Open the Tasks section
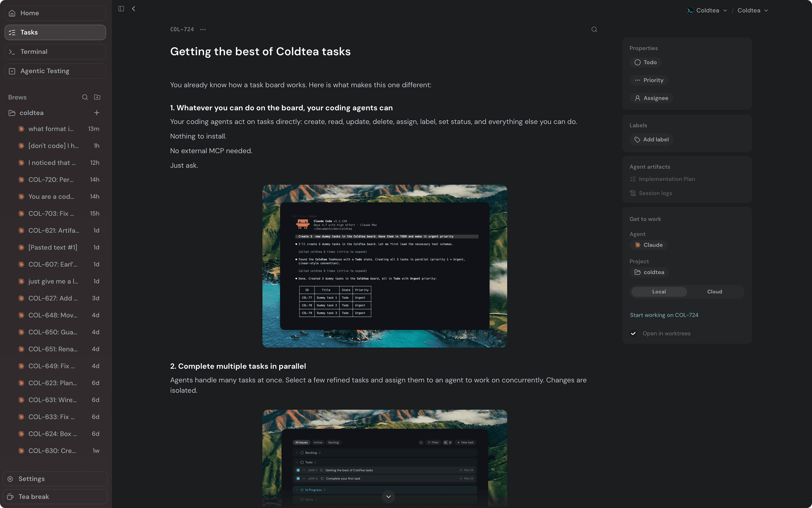This screenshot has width=812, height=508. click(x=55, y=33)
